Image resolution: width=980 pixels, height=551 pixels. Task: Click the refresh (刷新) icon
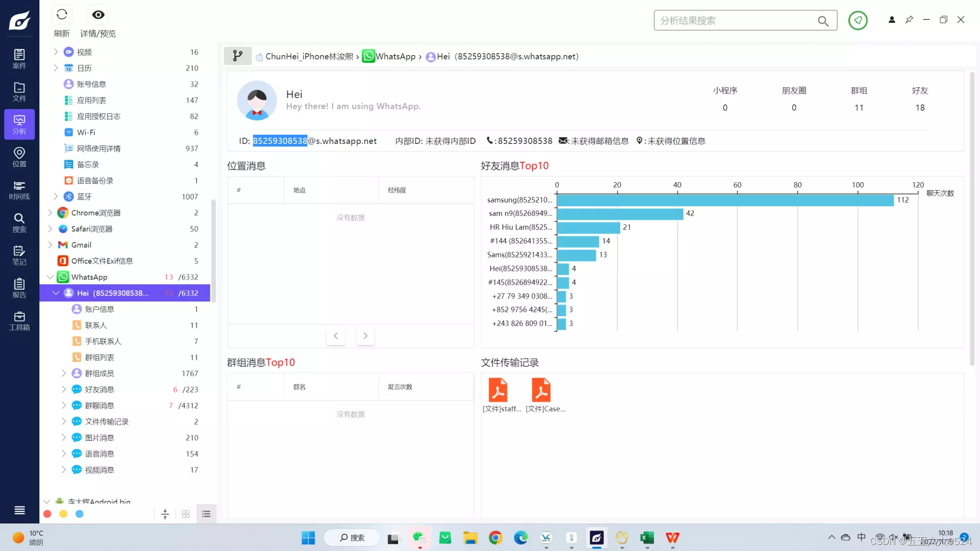(62, 15)
